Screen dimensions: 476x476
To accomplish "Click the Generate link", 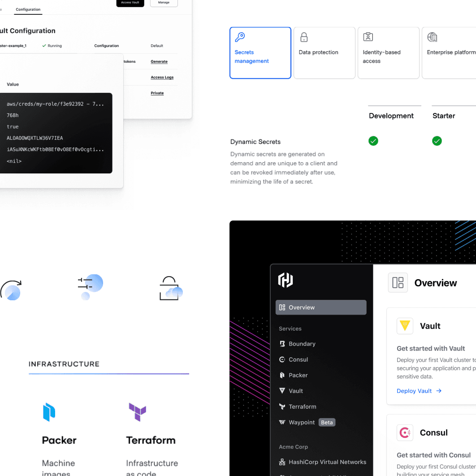I will point(159,61).
